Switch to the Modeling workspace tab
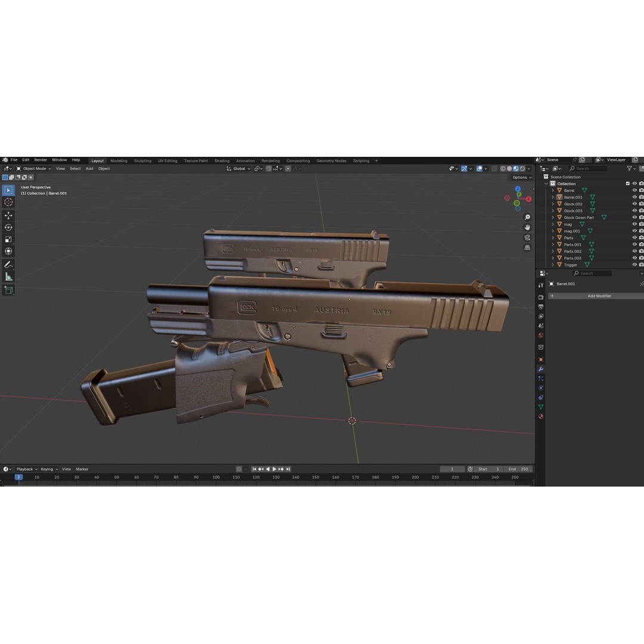This screenshot has width=644, height=644. 119,161
